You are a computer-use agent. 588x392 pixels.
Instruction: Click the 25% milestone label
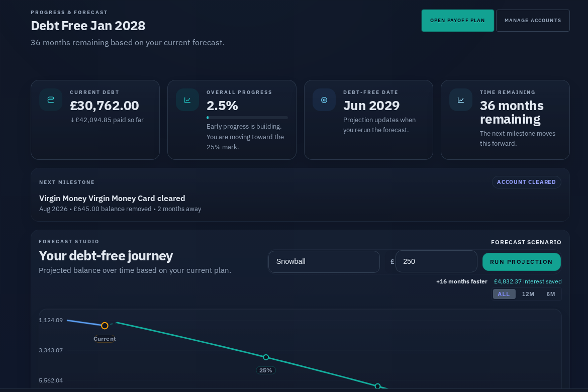[266, 370]
